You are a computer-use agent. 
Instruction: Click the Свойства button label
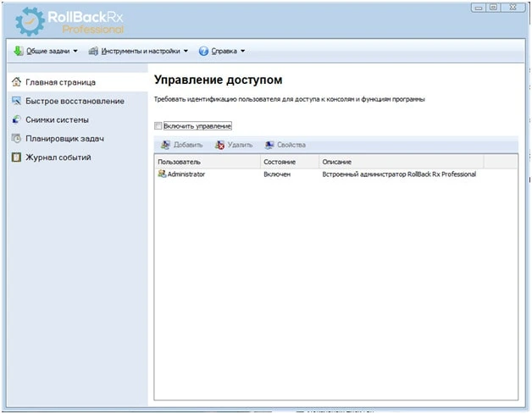tap(291, 145)
